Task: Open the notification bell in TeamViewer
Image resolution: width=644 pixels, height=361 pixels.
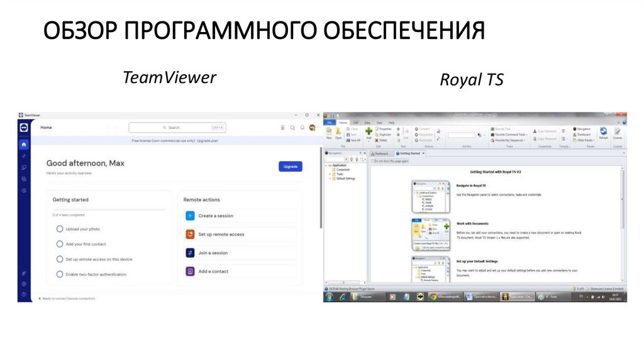Action: (x=303, y=128)
